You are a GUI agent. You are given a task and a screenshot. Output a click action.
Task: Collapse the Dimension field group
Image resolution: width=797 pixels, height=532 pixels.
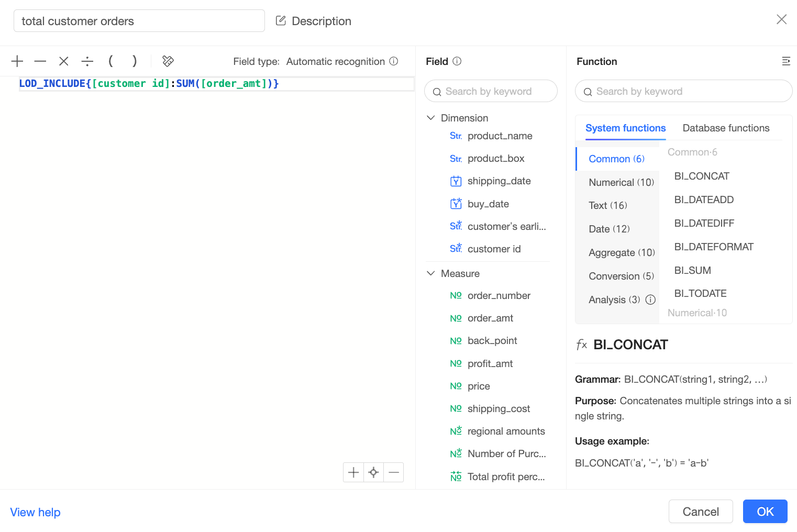click(x=431, y=118)
